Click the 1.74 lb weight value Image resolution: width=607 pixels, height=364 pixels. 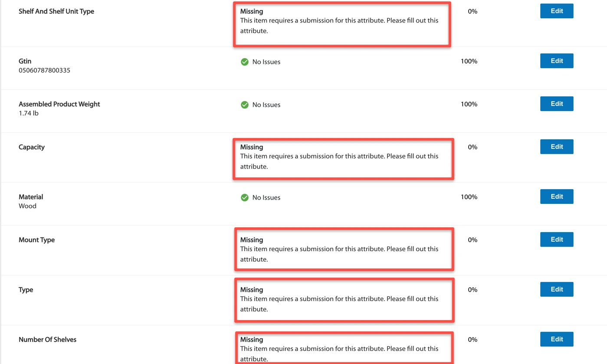(29, 113)
